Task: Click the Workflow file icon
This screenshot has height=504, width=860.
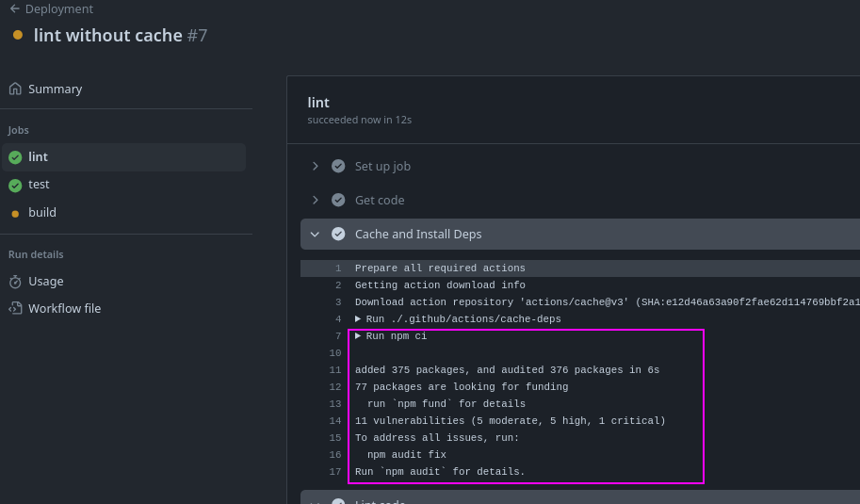Action: point(15,309)
